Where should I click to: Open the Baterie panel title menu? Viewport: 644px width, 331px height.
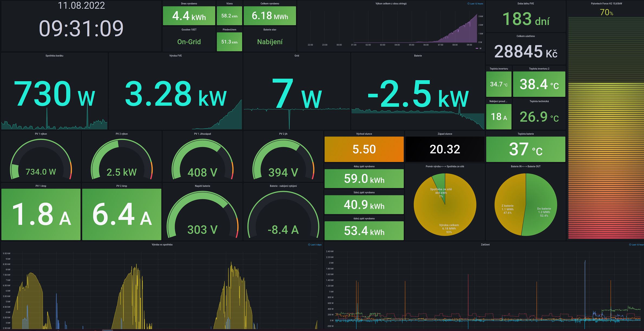(x=418, y=56)
